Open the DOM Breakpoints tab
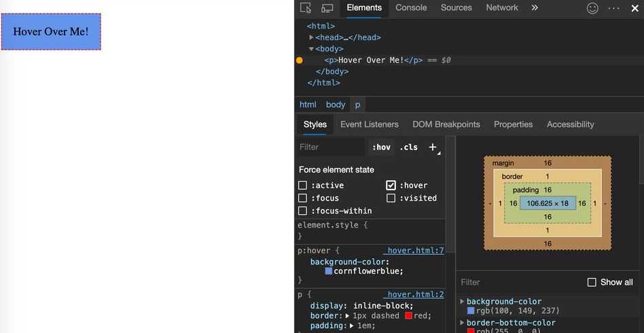This screenshot has height=333, width=644. click(446, 124)
